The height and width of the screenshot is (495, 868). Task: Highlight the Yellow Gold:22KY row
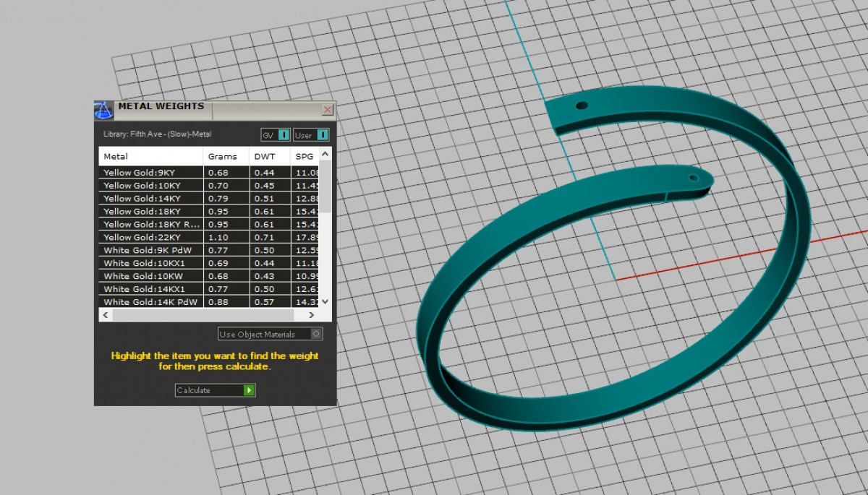150,238
